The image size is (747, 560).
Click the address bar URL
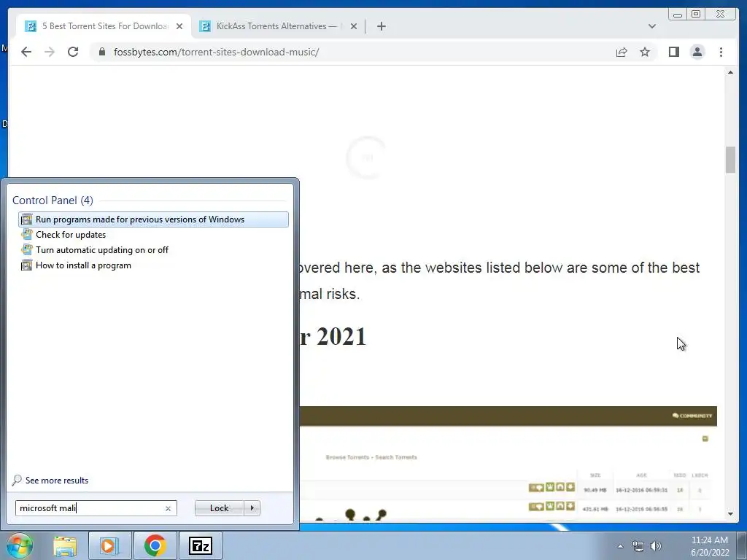[x=216, y=52]
